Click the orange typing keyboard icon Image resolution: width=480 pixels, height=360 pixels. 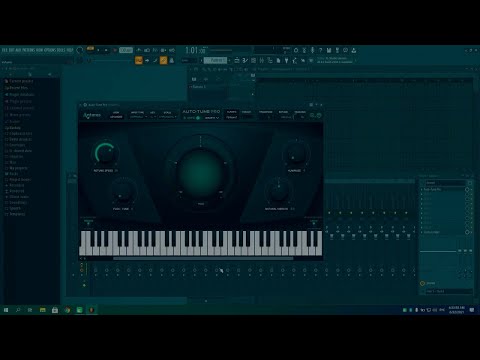pos(139,60)
